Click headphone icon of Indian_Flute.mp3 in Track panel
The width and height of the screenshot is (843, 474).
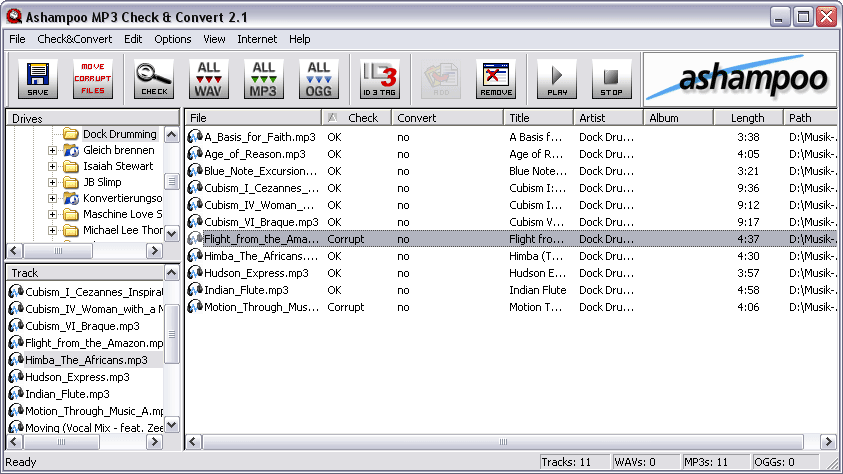(16, 393)
